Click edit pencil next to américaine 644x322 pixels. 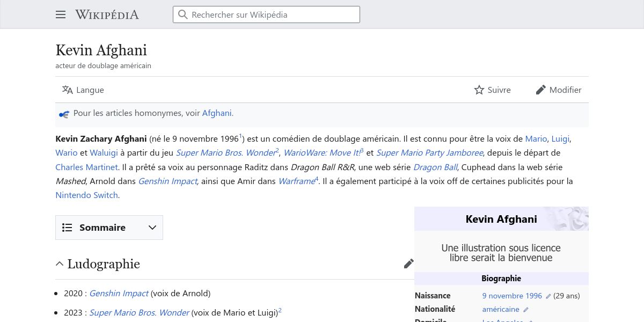[x=526, y=310]
